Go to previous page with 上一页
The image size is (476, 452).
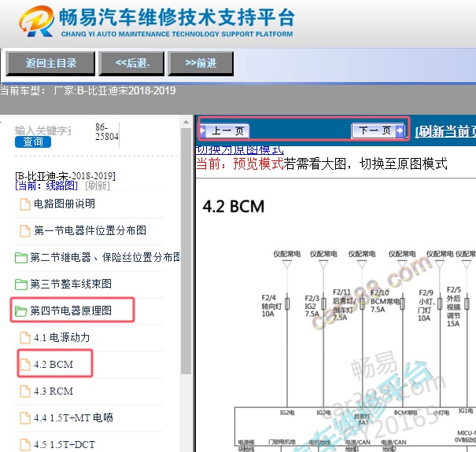point(224,130)
